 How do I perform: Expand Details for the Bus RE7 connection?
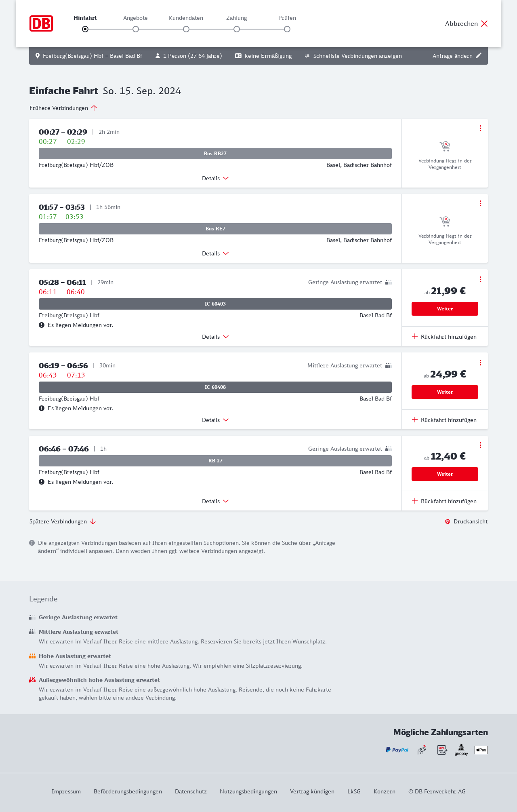pos(215,253)
